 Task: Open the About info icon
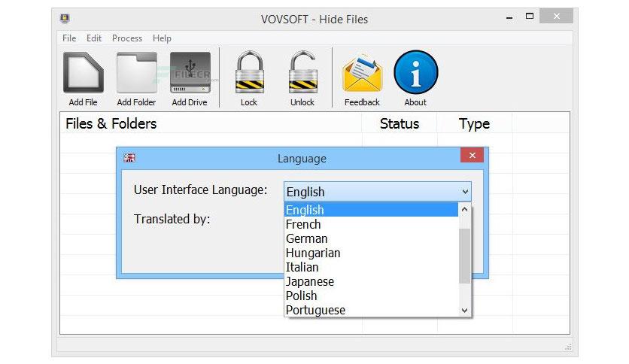point(415,72)
